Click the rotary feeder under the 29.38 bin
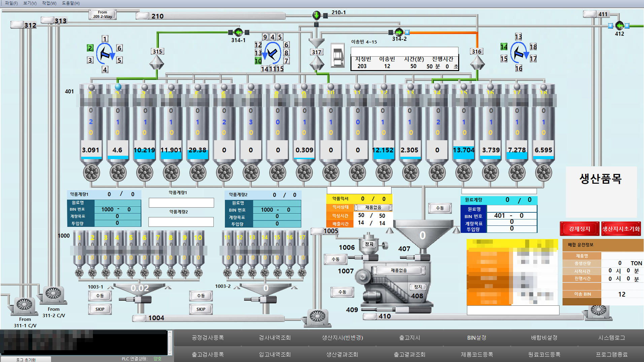Image resolution: width=644 pixels, height=362 pixels. tap(198, 173)
